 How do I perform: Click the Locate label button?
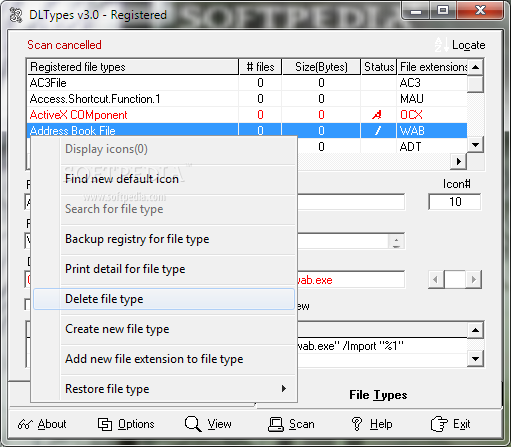point(468,45)
